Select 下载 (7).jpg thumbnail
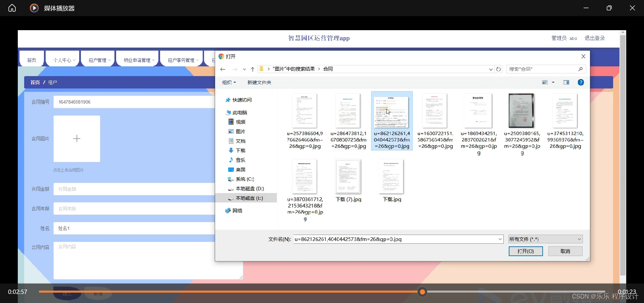 coord(348,176)
